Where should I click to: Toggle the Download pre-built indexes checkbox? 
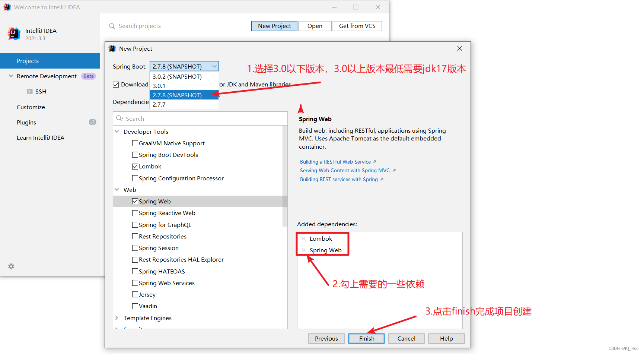116,85
